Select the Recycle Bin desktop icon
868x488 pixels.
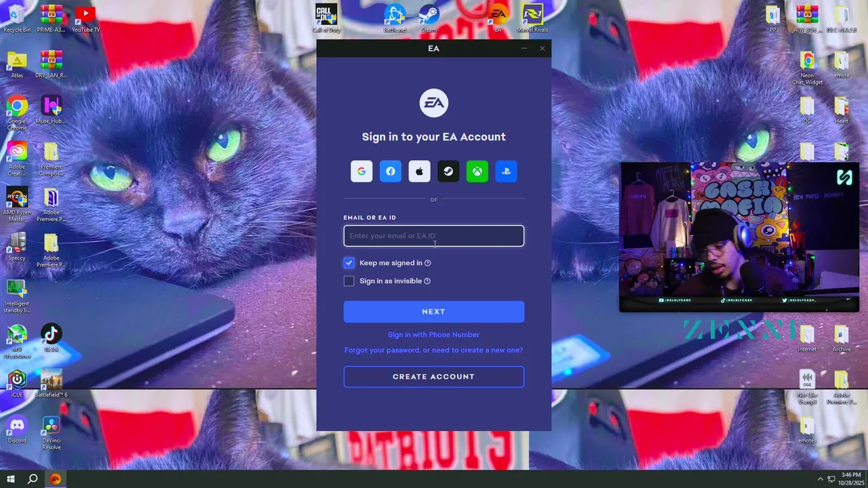point(17,18)
